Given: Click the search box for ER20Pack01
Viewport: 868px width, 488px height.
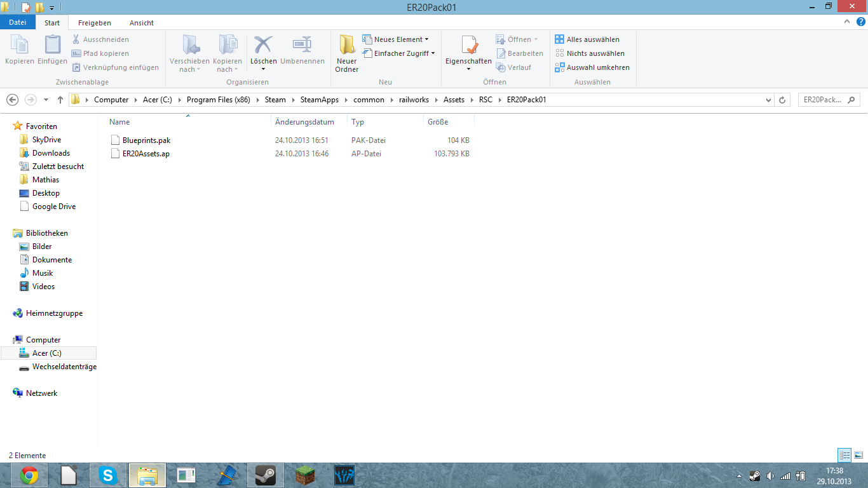Looking at the screenshot, I should point(829,100).
